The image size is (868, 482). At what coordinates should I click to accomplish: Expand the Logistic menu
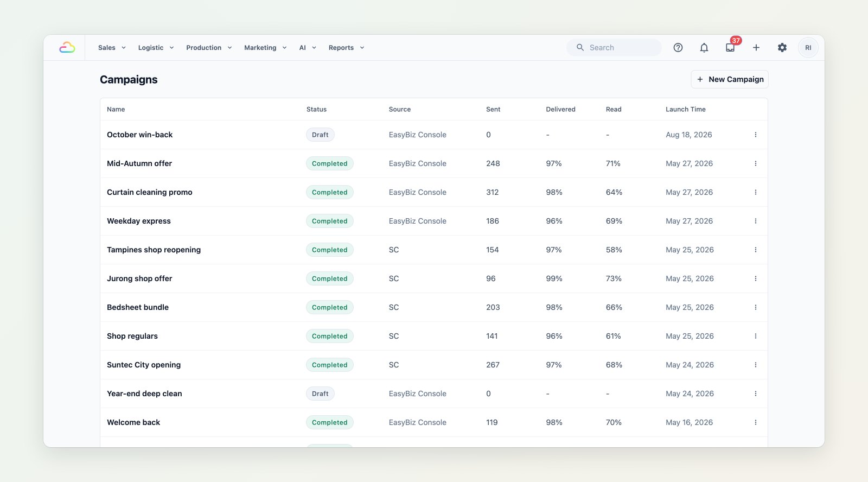(156, 48)
